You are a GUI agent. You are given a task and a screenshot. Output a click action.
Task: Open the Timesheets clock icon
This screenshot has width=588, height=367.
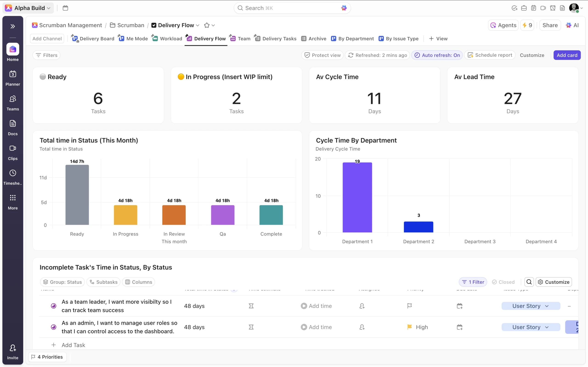click(13, 173)
